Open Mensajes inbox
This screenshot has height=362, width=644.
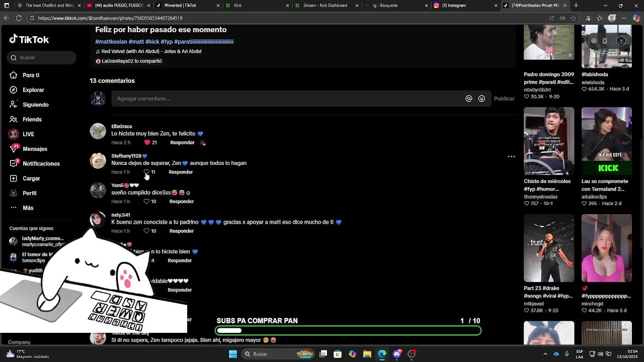[35, 149]
